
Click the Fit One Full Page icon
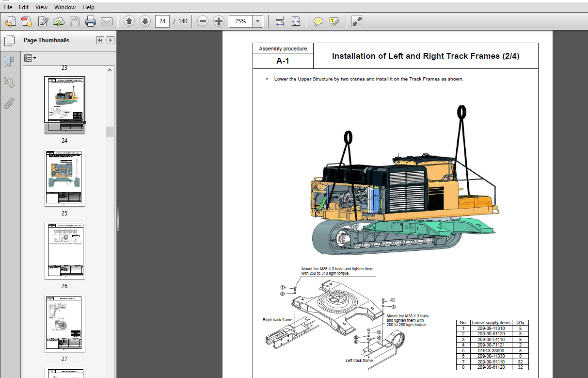296,21
